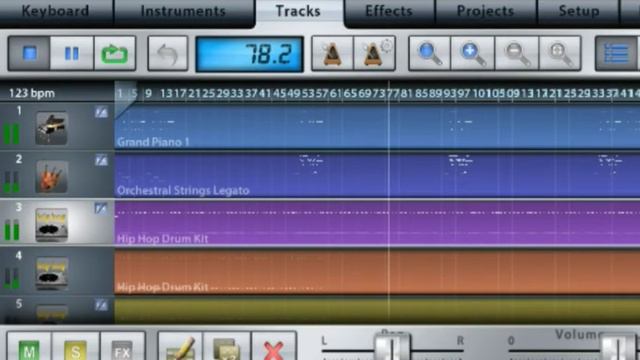The height and width of the screenshot is (360, 640).
Task: Stop playback with the blue square button
Action: pyautogui.click(x=29, y=53)
